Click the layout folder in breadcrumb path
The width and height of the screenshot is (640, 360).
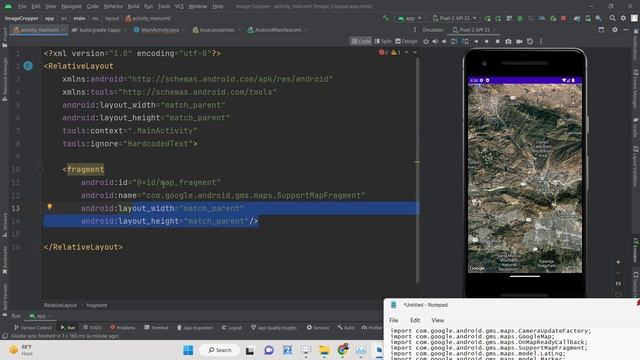click(x=112, y=18)
